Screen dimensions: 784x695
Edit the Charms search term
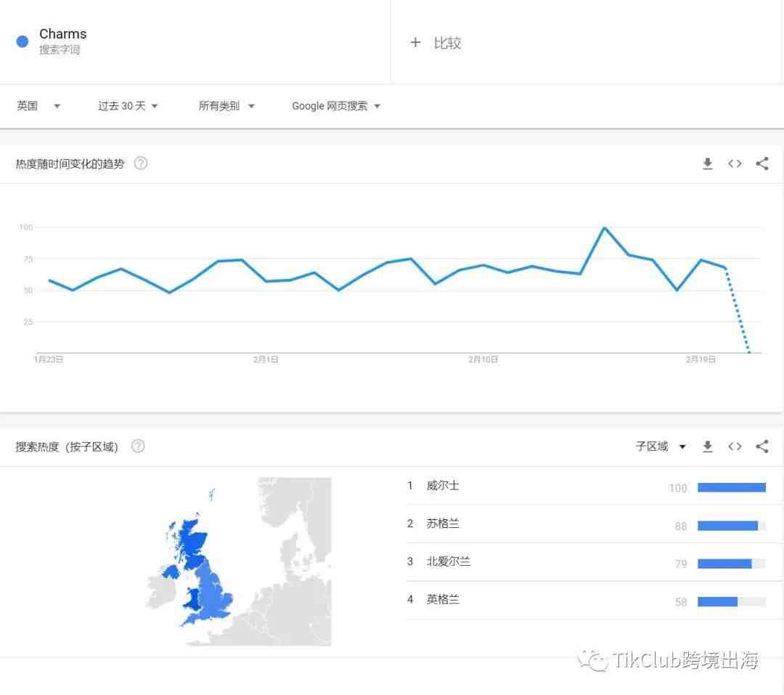pos(63,34)
